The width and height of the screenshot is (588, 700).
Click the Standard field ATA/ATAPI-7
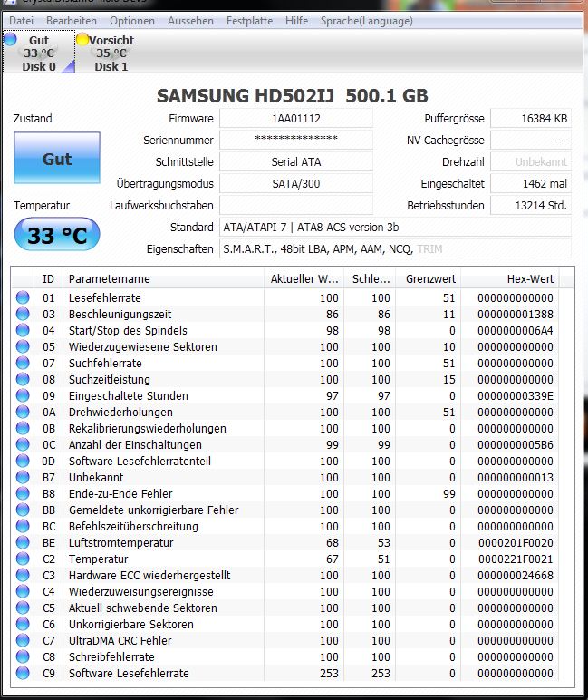395,228
